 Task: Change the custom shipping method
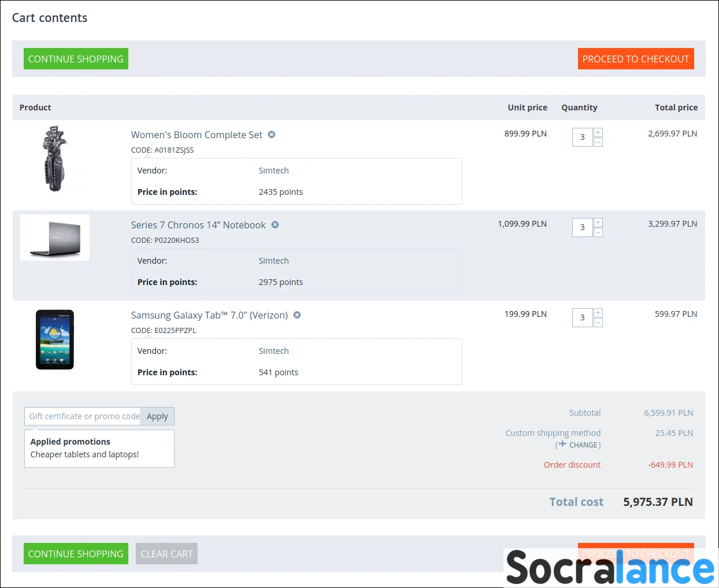click(x=583, y=445)
